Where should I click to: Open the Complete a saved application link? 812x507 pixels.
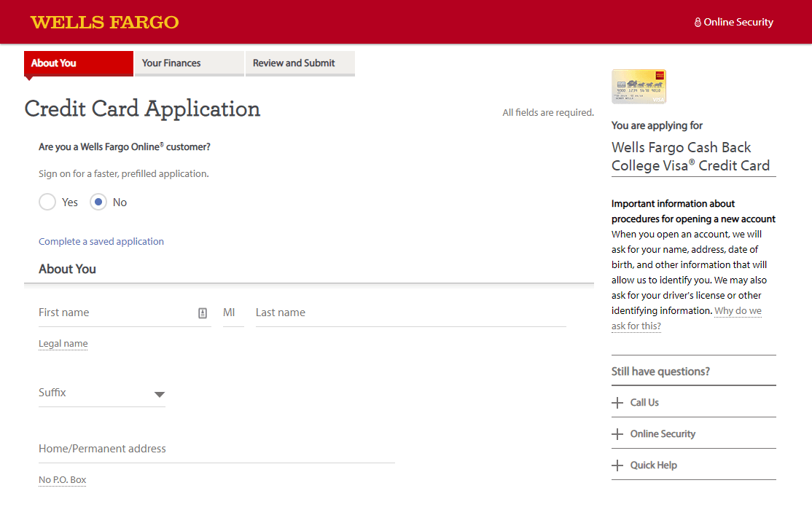click(x=101, y=242)
